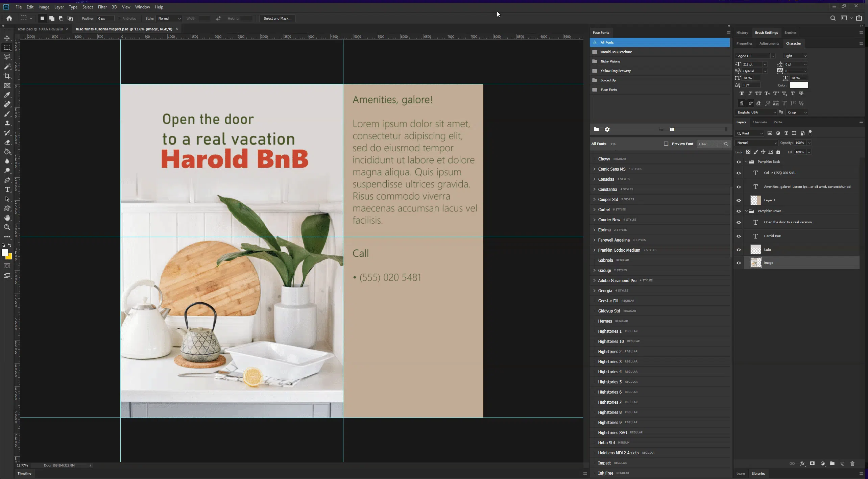The image size is (868, 479).
Task: Expand Comic Sans MS font styles
Action: click(594, 169)
